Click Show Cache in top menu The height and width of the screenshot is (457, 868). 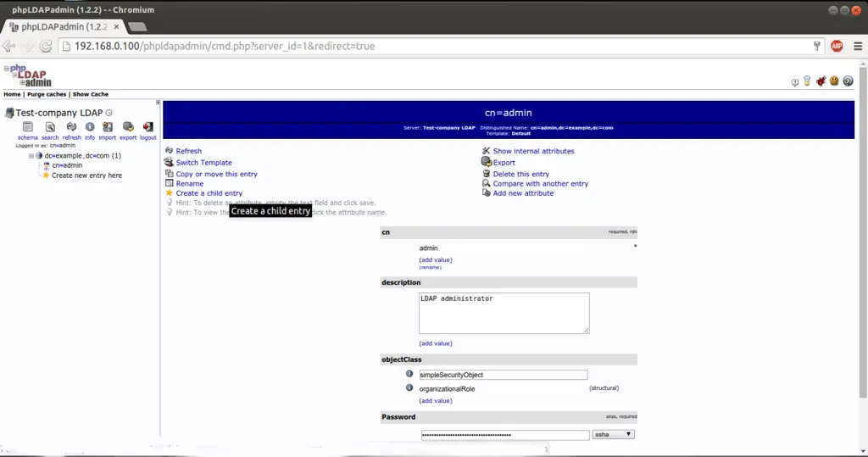click(91, 94)
